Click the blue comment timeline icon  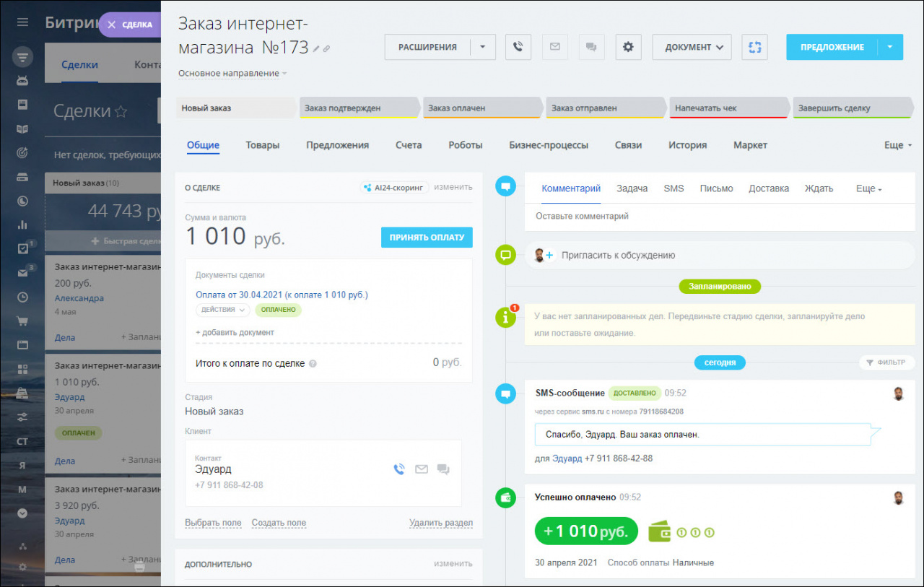(505, 187)
